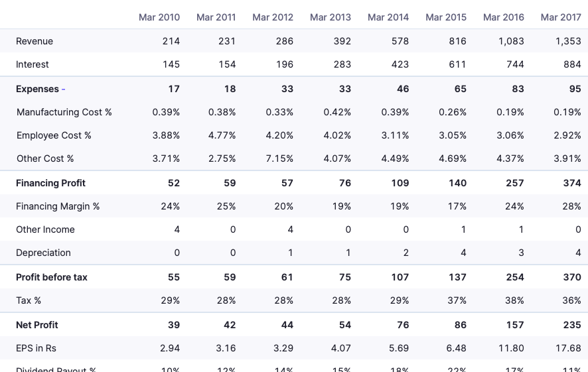Image resolution: width=588 pixels, height=372 pixels.
Task: Select the Interest row label
Action: [x=33, y=64]
